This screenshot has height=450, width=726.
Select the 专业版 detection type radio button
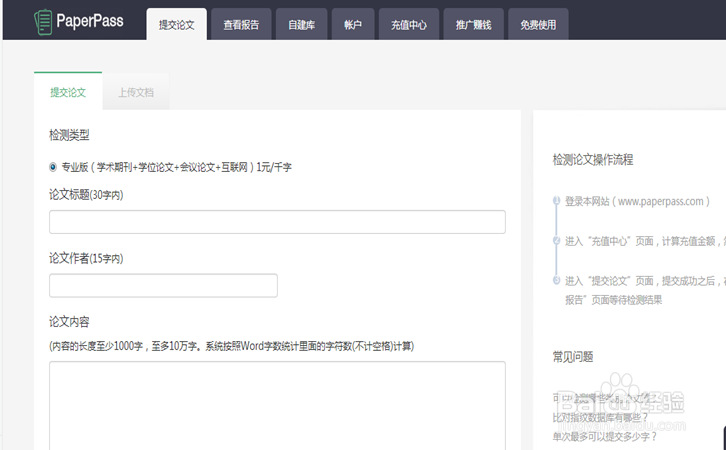(x=53, y=167)
